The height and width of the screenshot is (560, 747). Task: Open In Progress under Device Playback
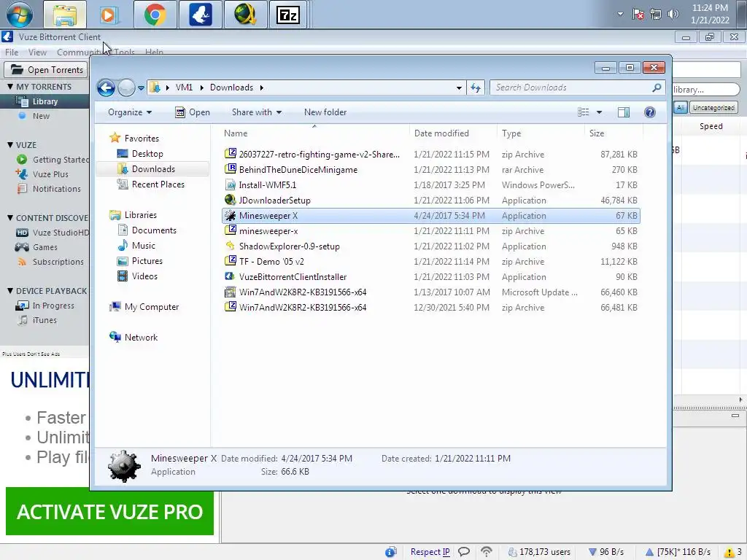click(53, 306)
